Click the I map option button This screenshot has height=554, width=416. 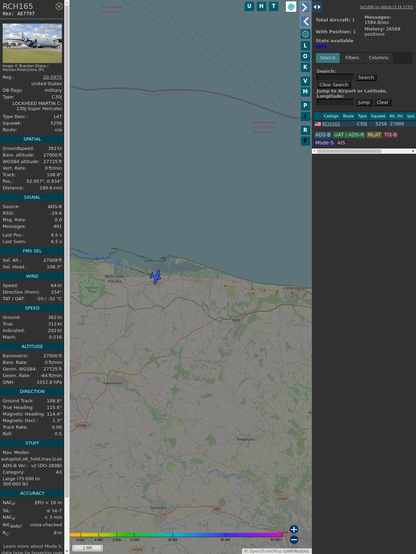click(305, 116)
